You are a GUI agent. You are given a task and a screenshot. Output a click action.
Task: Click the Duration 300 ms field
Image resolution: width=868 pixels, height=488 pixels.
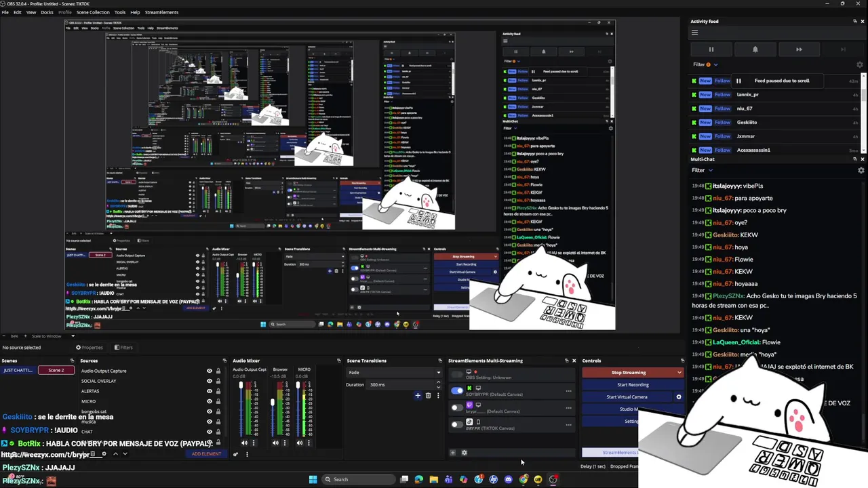404,385
